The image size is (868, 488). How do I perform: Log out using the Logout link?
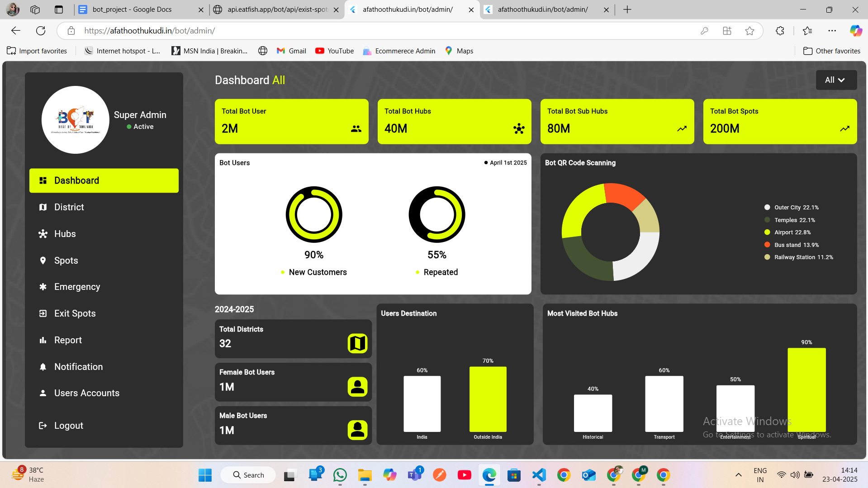[68, 426]
